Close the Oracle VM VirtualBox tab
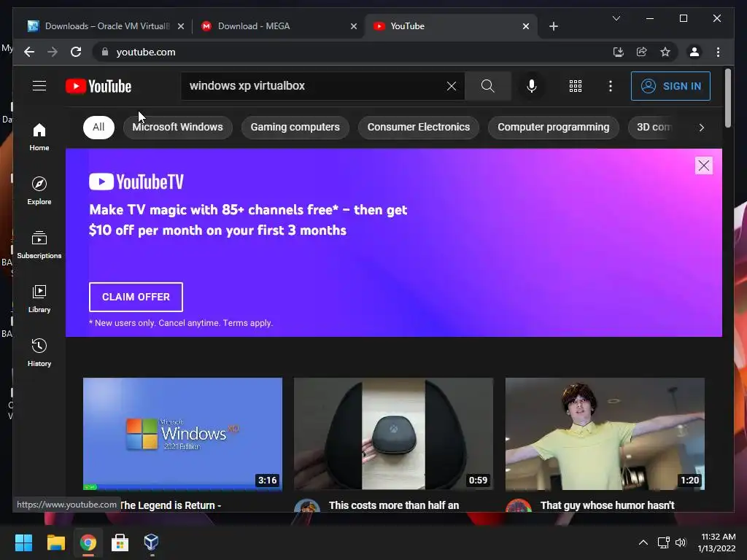This screenshot has height=560, width=747. pos(181,26)
